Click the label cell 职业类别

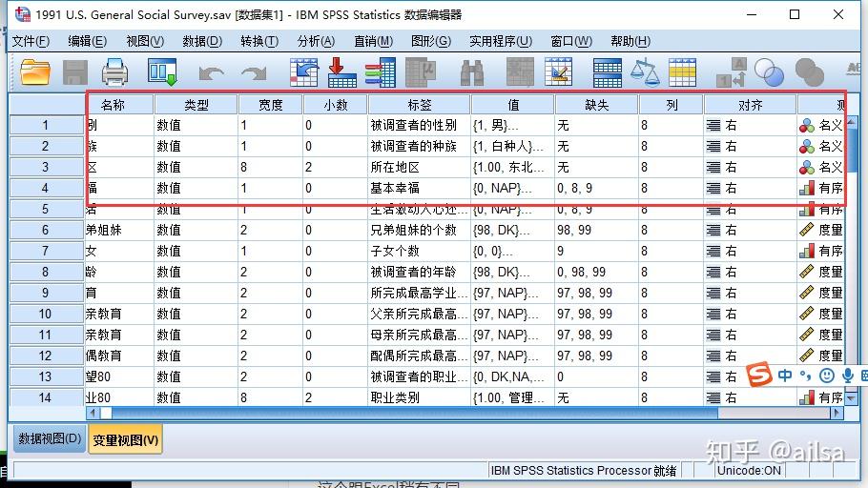click(419, 397)
